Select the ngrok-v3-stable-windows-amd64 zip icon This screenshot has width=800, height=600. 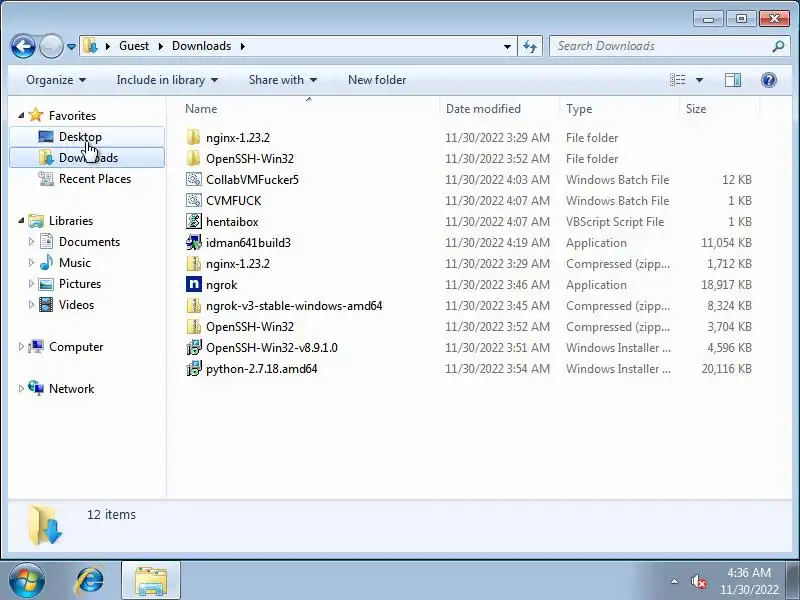point(193,305)
